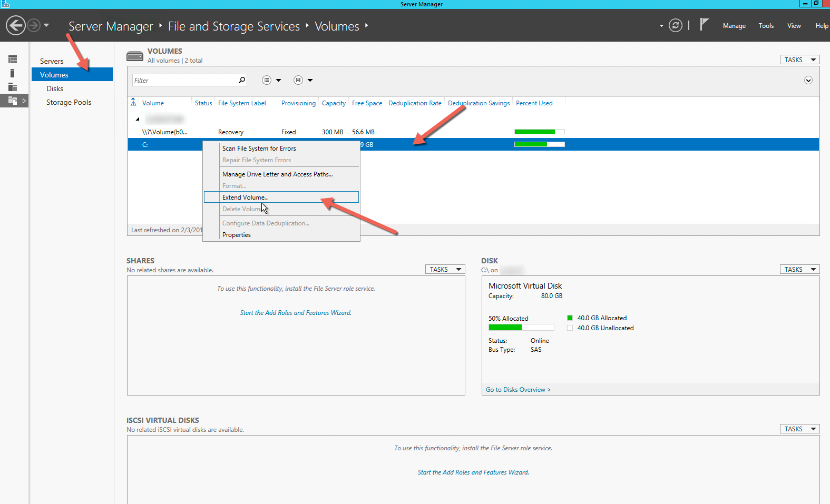Screen dimensions: 830x504
Task: Click the filter search magnifier icon
Action: click(242, 80)
